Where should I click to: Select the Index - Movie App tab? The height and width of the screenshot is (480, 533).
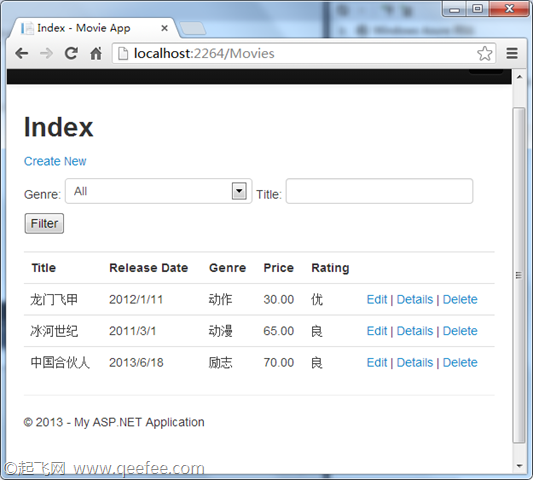pos(92,28)
